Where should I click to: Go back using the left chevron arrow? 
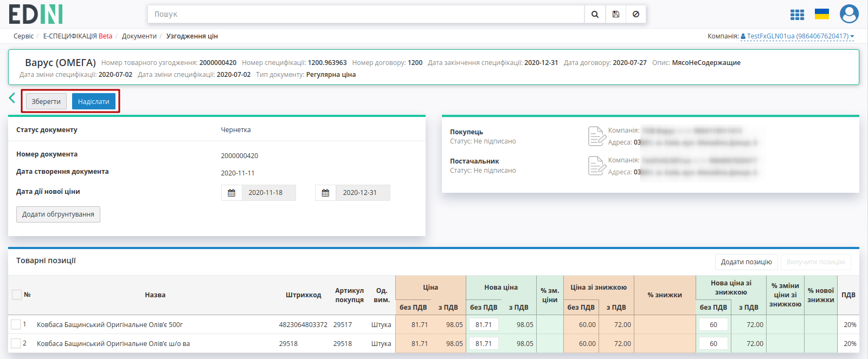tap(12, 98)
